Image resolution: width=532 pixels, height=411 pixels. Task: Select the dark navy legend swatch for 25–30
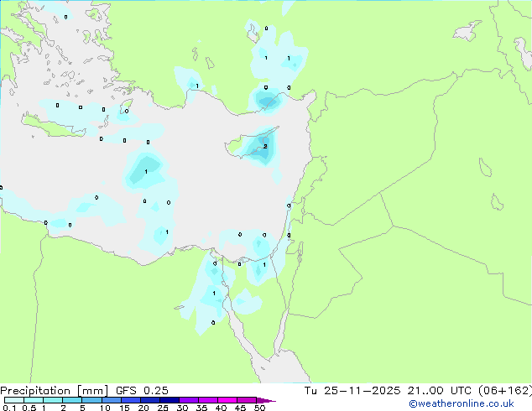170,400
